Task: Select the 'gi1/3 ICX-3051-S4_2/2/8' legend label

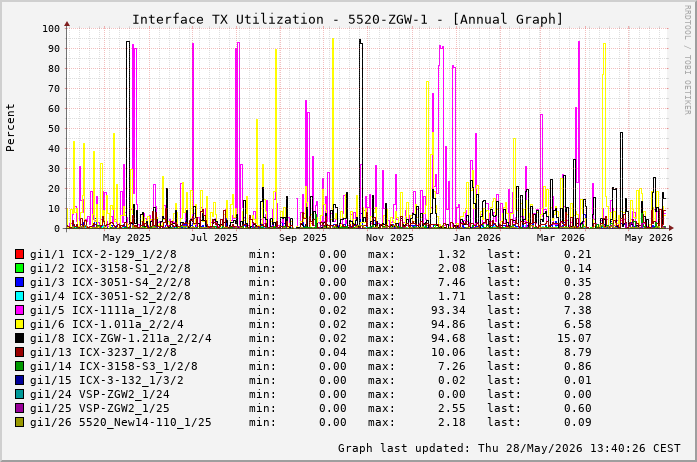Action: click(110, 282)
